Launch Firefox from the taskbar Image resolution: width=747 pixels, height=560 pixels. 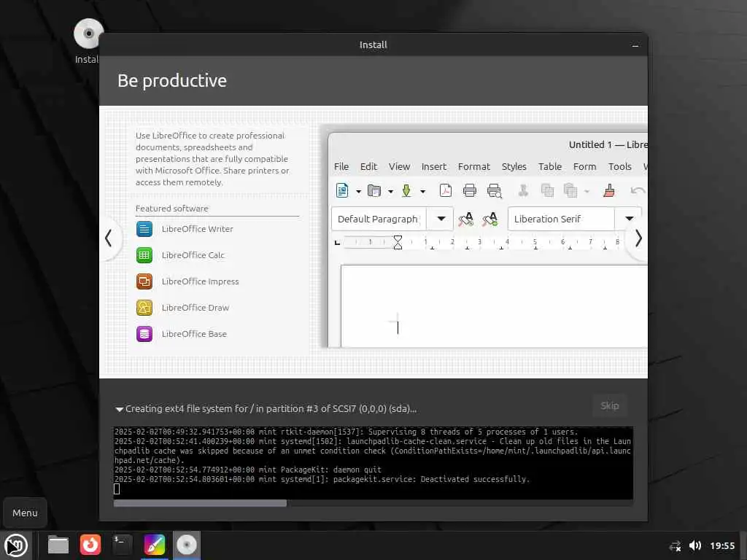[90, 545]
